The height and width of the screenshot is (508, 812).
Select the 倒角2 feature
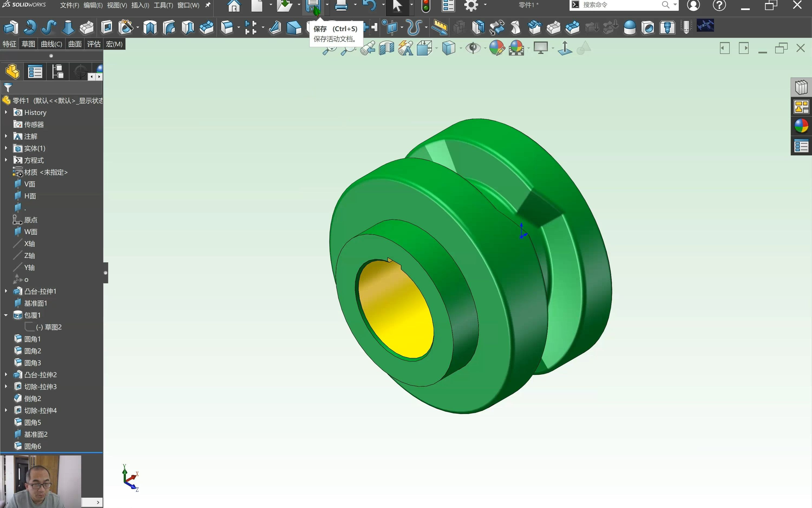[x=32, y=399]
